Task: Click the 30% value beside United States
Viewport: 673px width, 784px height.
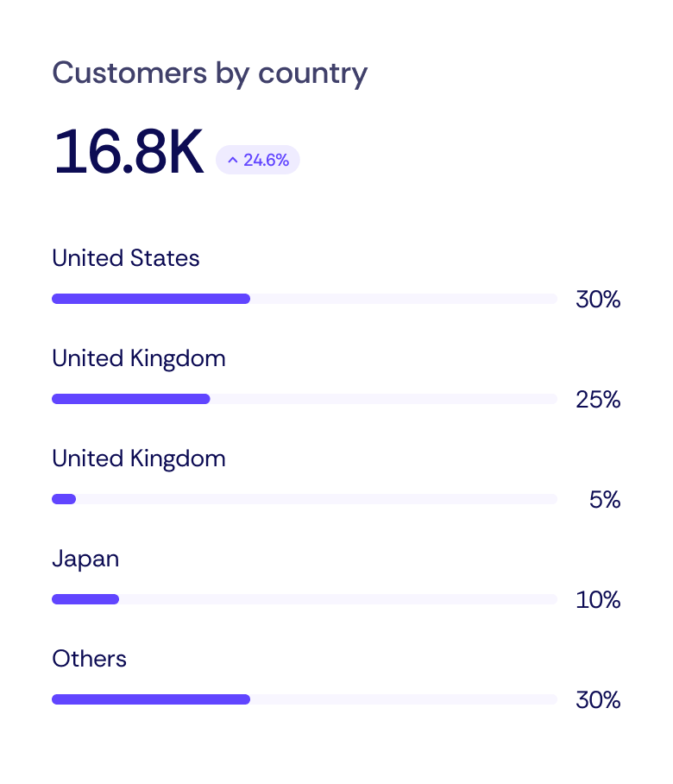Action: pos(598,300)
